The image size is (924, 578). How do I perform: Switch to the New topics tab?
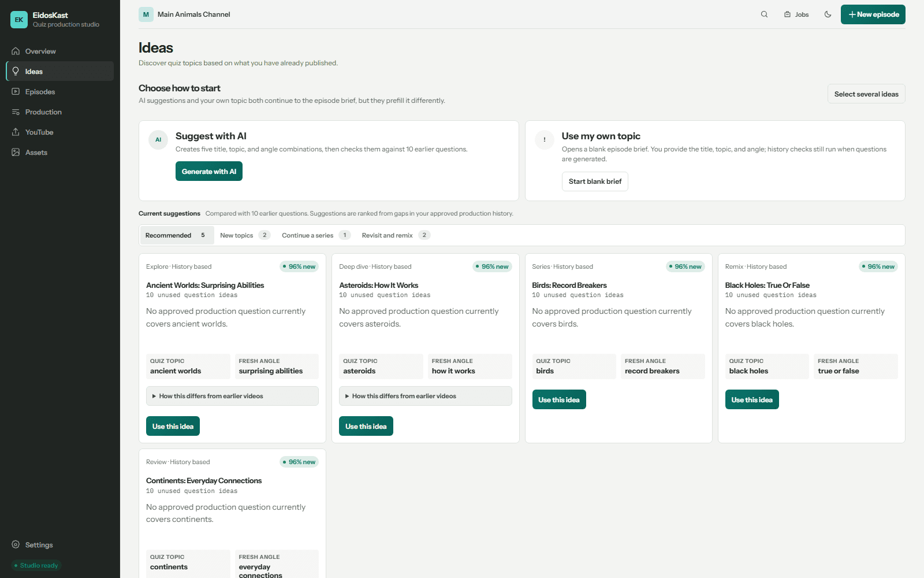[245, 235]
